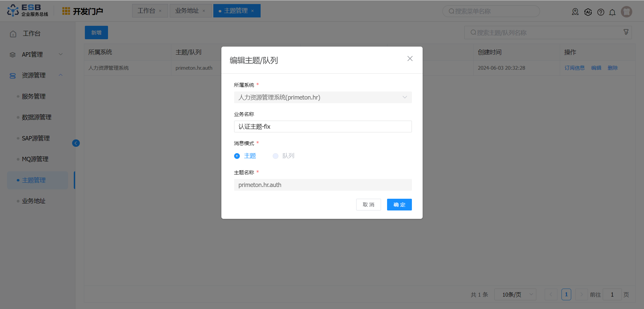644x309 pixels.
Task: Expand the API管理 sidebar menu
Action: [36, 54]
